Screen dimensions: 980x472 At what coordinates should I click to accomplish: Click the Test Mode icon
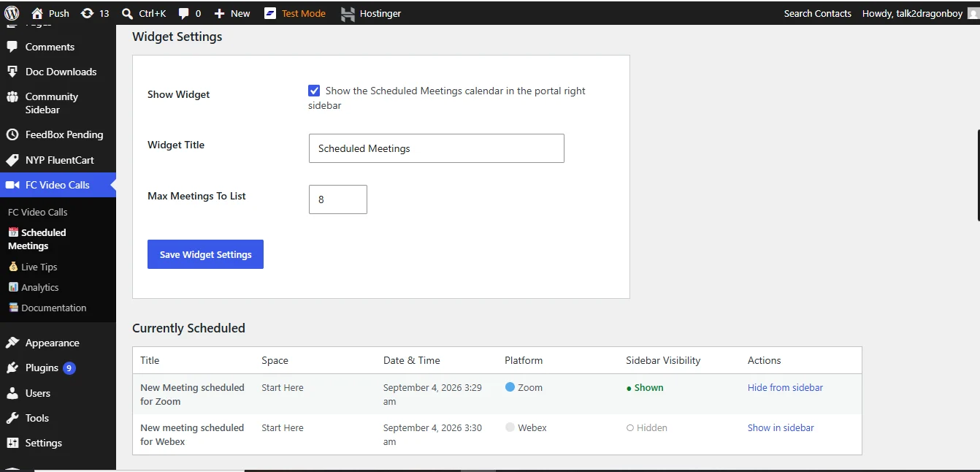(270, 13)
